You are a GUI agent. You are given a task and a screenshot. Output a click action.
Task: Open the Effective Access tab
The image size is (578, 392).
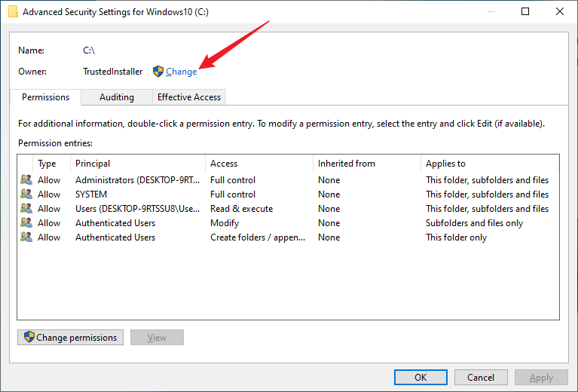[188, 97]
